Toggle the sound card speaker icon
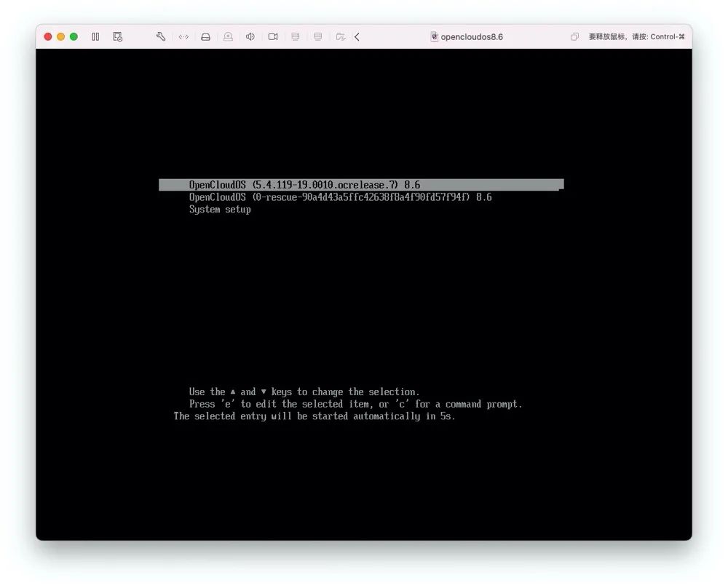The image size is (728, 588). (x=250, y=36)
